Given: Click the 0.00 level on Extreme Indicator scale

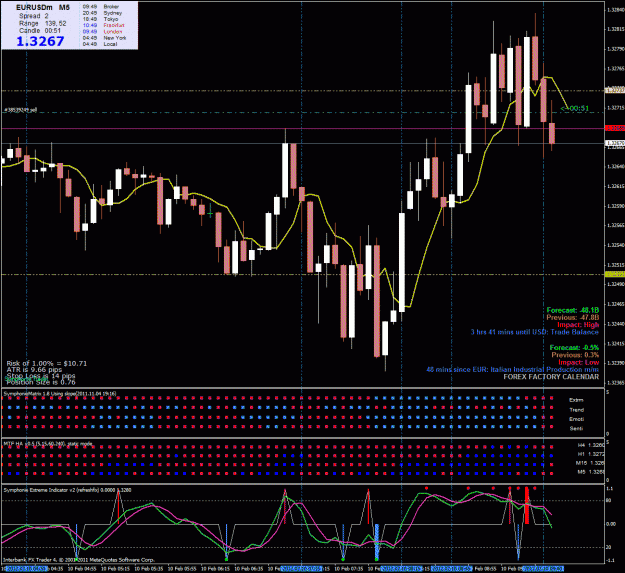Looking at the screenshot, I should [611, 524].
